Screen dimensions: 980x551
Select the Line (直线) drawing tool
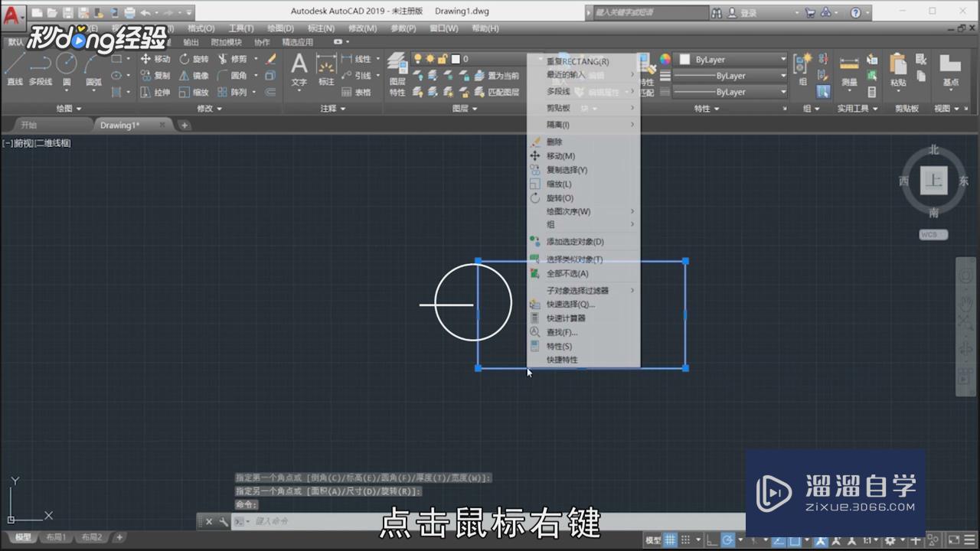tap(15, 69)
